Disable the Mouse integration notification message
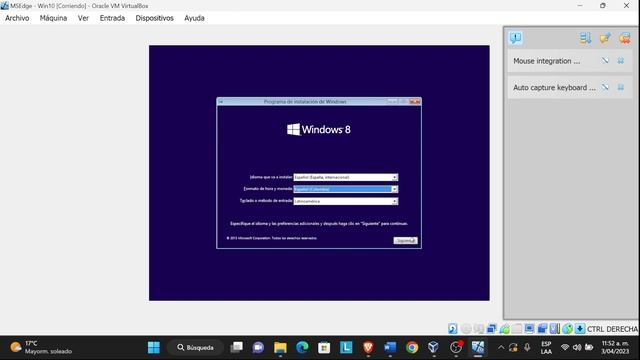 click(x=605, y=61)
